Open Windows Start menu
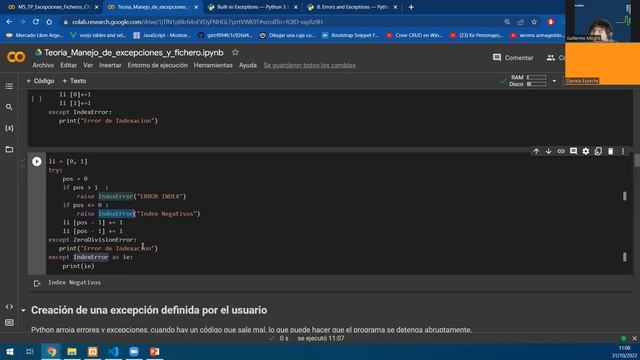 [x=9, y=351]
